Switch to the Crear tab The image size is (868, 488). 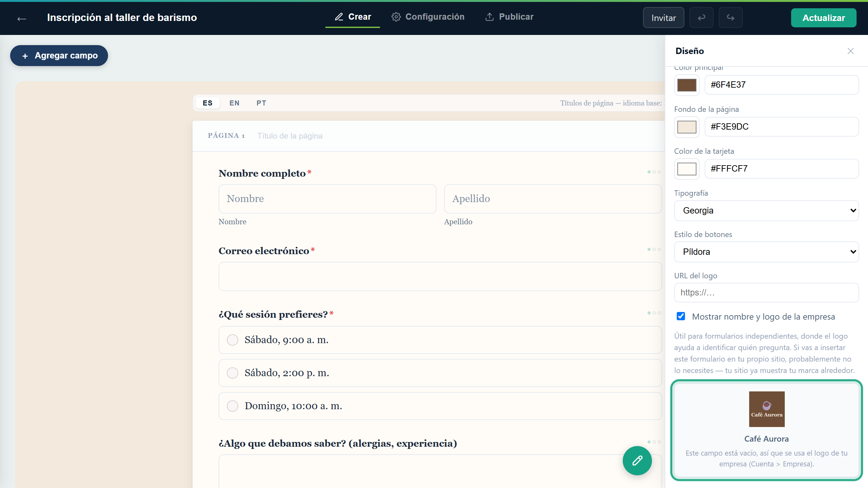[352, 17]
